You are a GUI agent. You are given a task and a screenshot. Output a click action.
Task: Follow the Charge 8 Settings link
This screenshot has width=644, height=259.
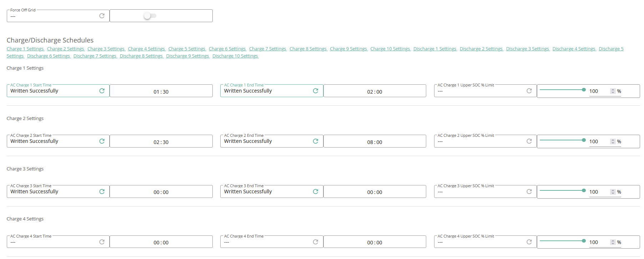pyautogui.click(x=308, y=49)
